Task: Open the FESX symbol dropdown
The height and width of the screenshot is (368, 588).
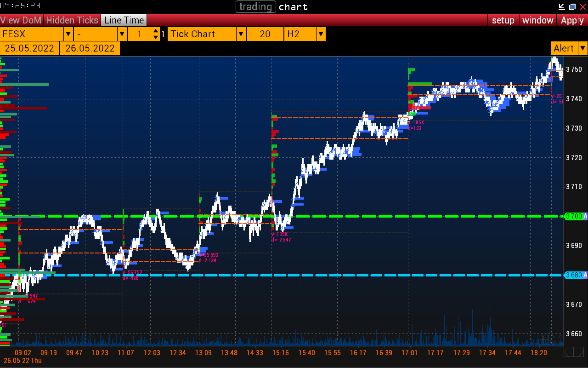Action: point(68,34)
